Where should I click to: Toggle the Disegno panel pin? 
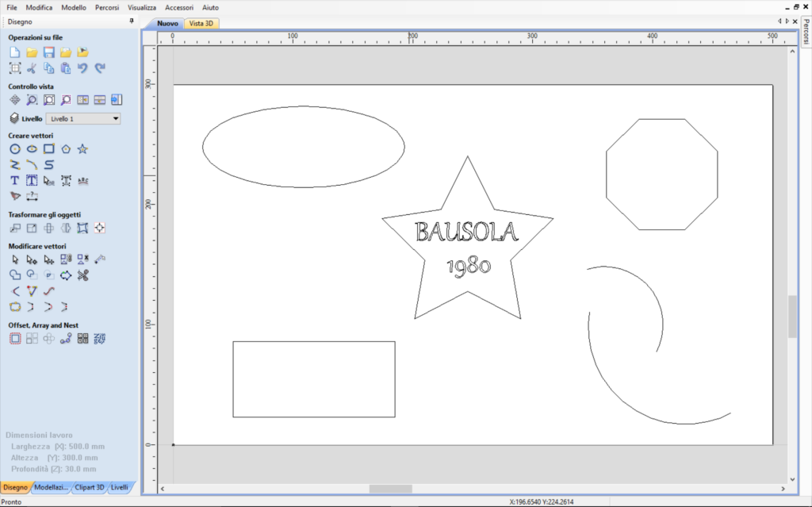(132, 21)
